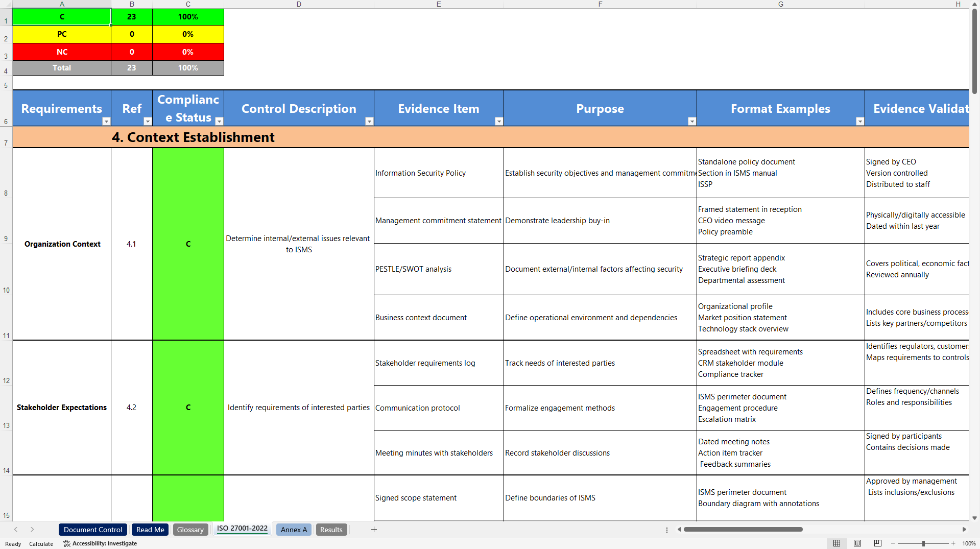
Task: Open the Requirements column filter dropdown
Action: (106, 122)
